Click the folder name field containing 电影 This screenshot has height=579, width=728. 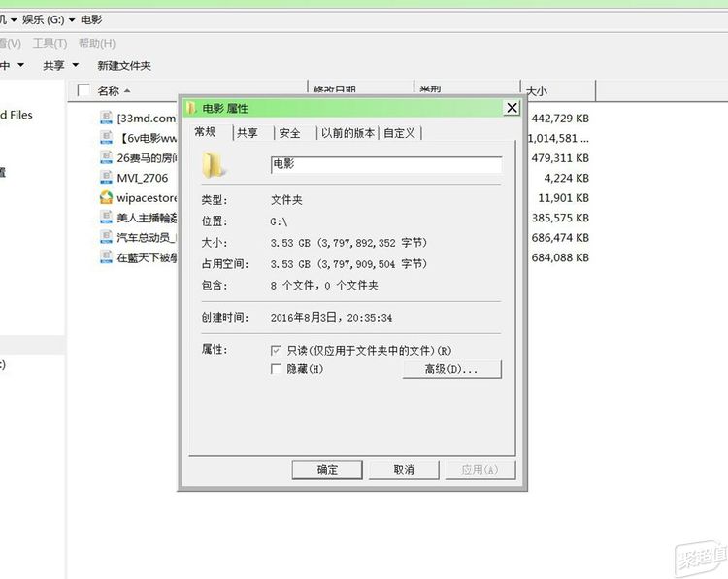click(386, 164)
